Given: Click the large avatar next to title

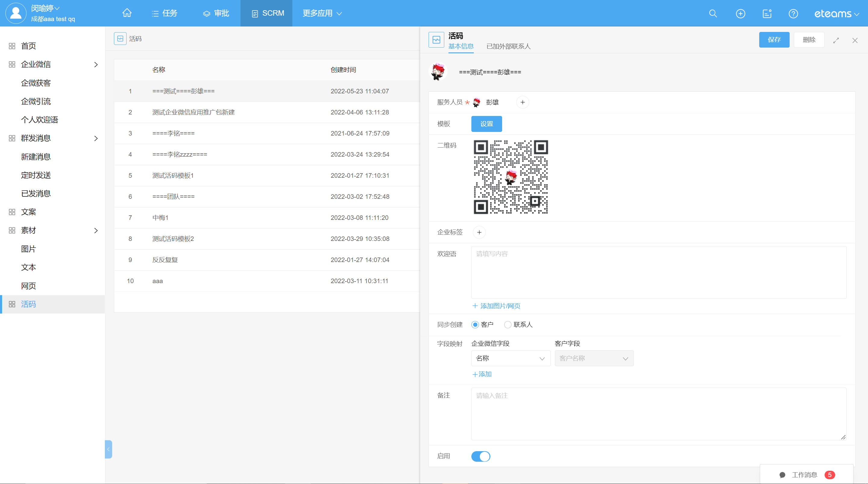Looking at the screenshot, I should tap(438, 71).
